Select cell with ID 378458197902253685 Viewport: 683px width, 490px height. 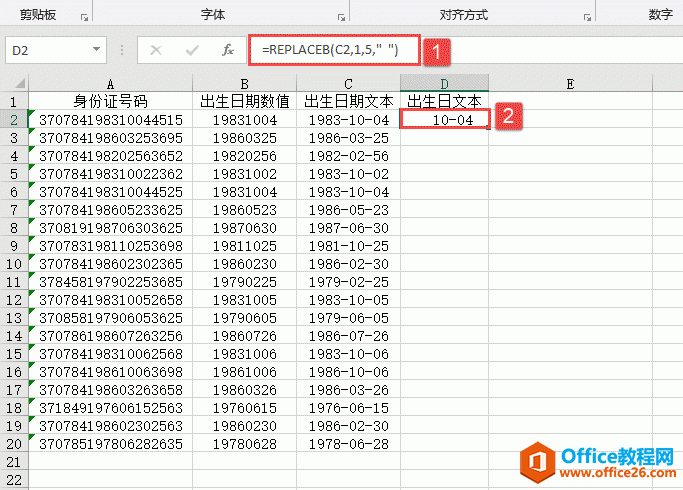[111, 282]
